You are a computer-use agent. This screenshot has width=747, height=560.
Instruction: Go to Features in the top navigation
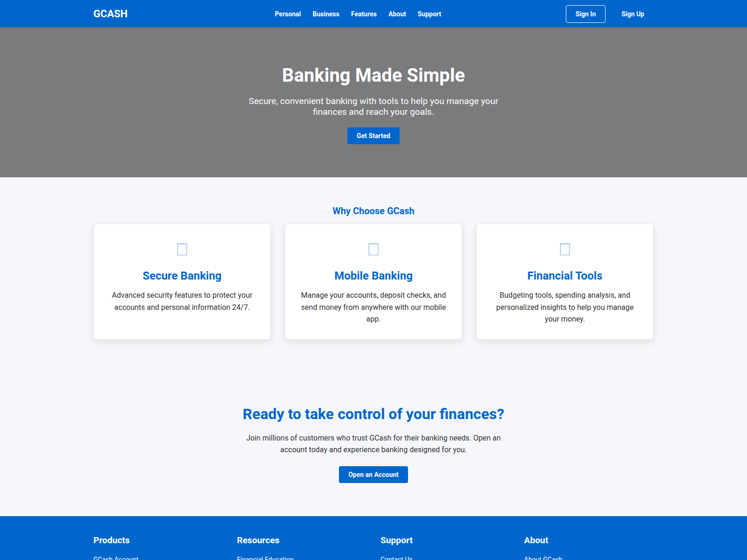(x=364, y=14)
